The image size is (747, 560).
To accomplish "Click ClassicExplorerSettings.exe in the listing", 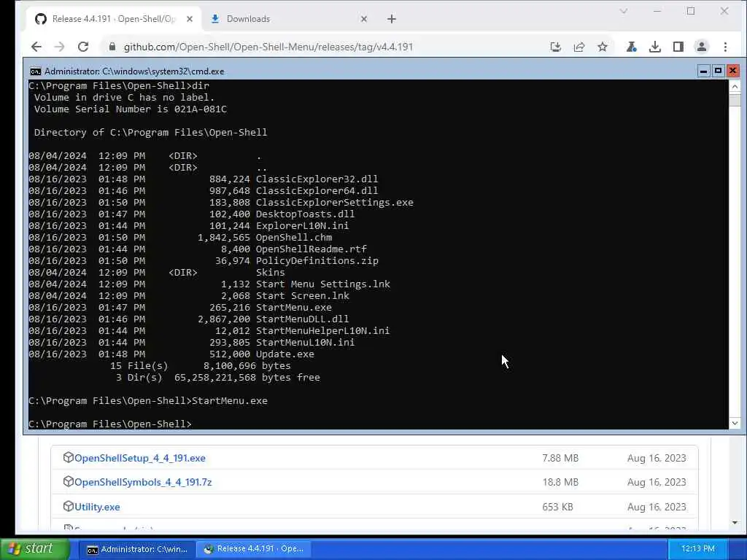I will (x=334, y=203).
